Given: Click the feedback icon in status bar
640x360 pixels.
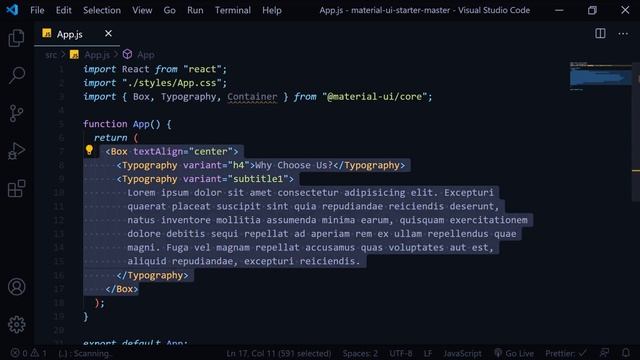Looking at the screenshot, I should pos(604,353).
